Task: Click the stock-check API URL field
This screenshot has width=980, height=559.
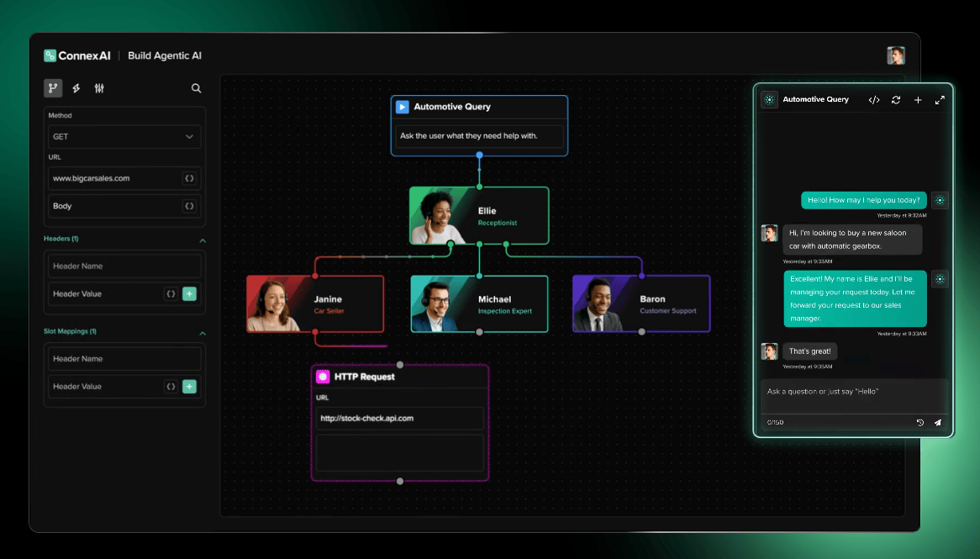Action: click(400, 419)
